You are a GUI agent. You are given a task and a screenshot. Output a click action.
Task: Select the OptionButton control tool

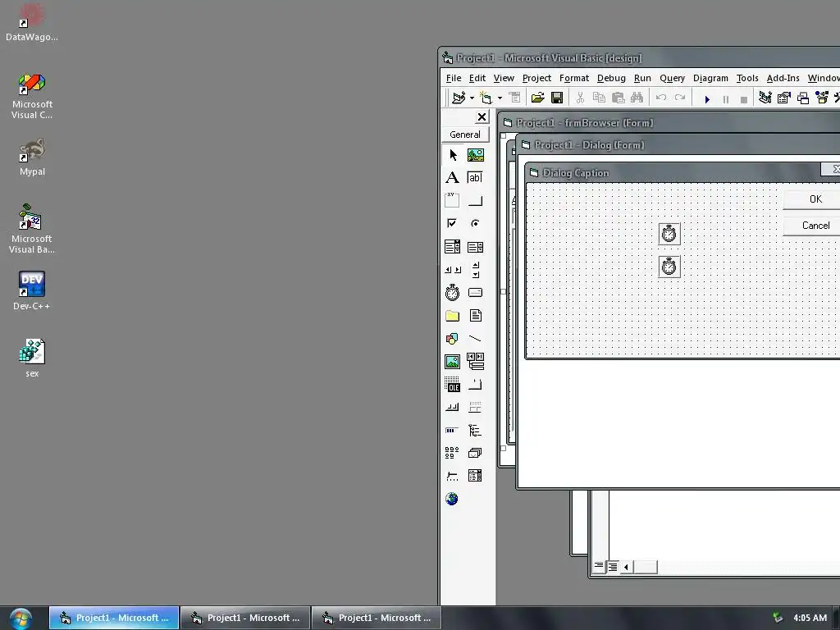coord(475,223)
